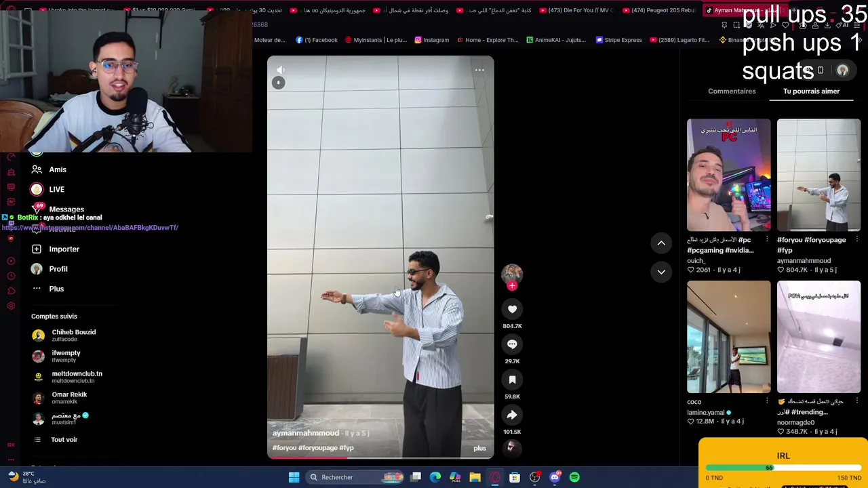Open OBS Studio from the taskbar
Image resolution: width=868 pixels, height=488 pixels.
coord(535,477)
